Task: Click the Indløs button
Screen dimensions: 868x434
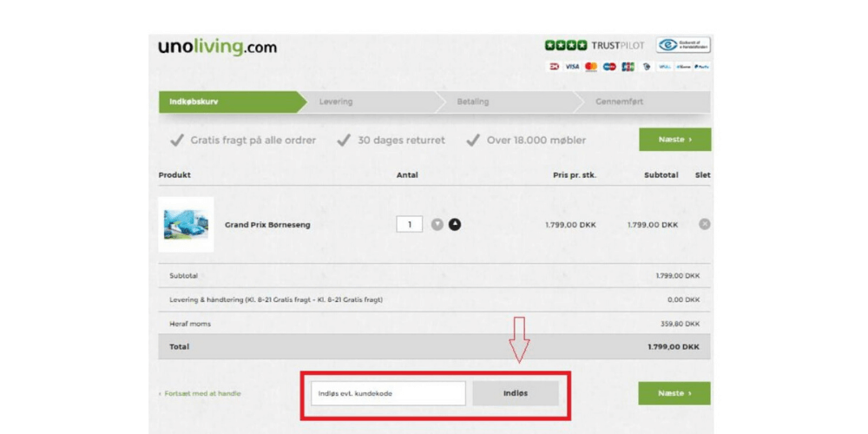Action: click(x=516, y=393)
